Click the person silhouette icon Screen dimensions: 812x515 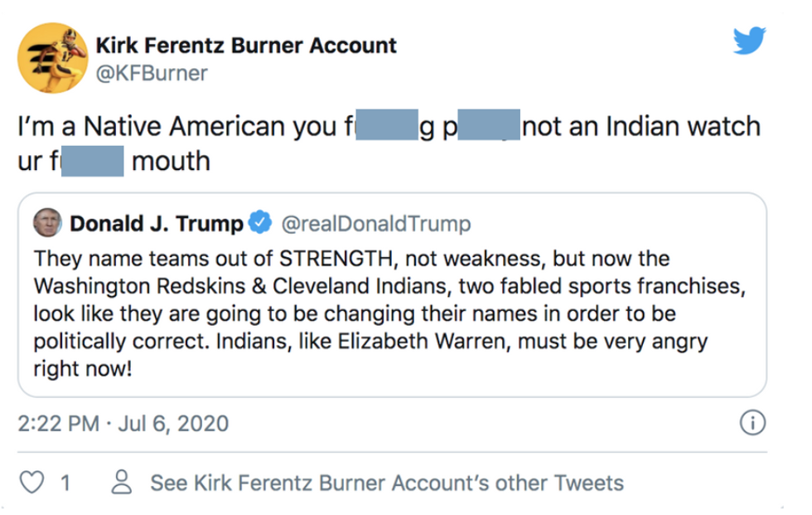click(x=122, y=483)
